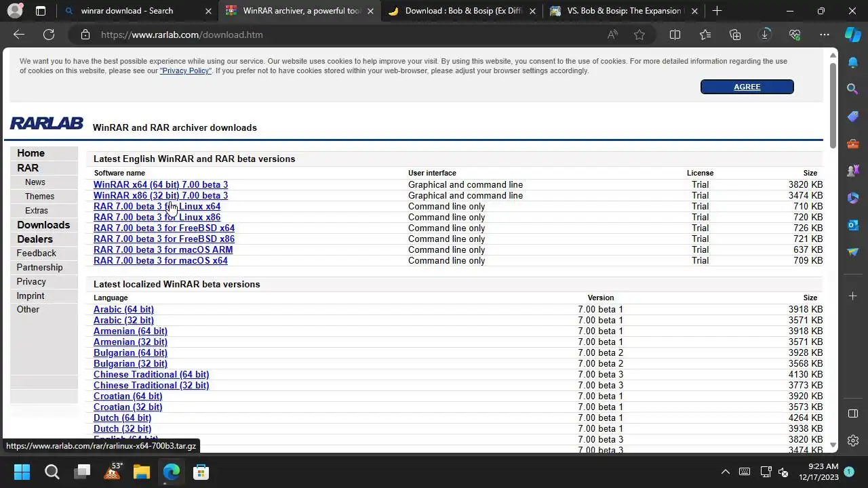
Task: Download RAR 7.00 beta 3 Linux x86
Action: coord(157,217)
